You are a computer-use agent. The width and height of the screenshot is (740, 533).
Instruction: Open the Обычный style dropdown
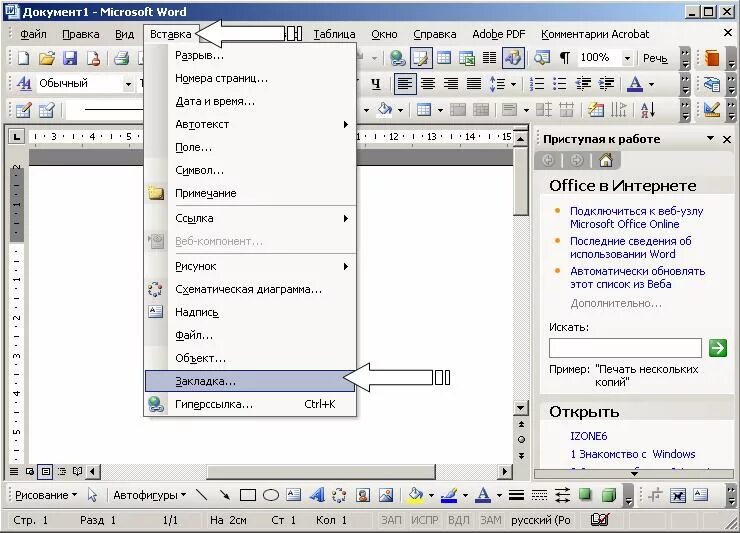[x=128, y=84]
